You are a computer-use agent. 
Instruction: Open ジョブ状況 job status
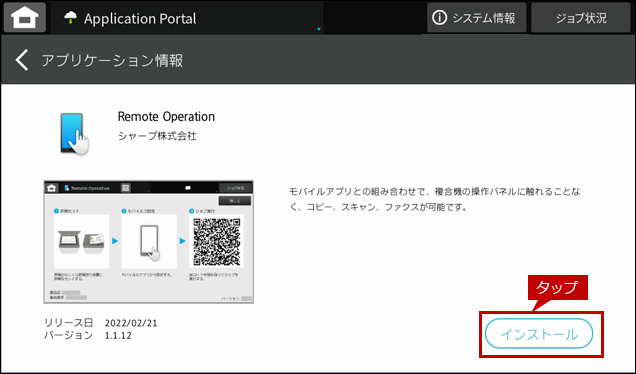point(580,18)
